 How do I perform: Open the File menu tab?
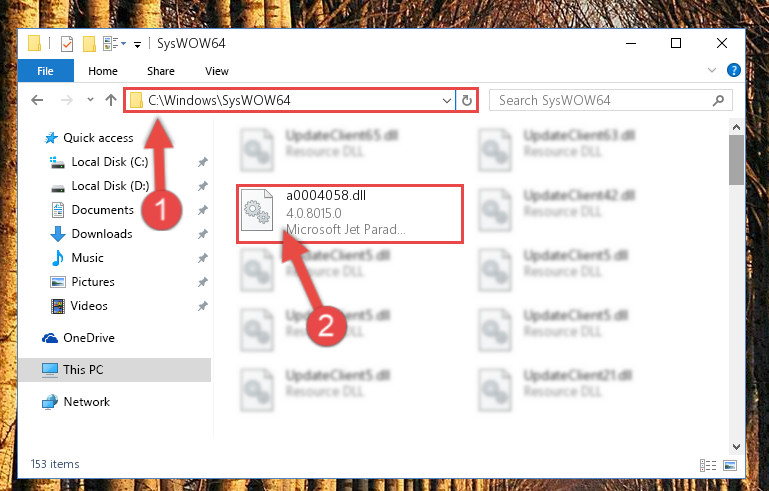[46, 71]
